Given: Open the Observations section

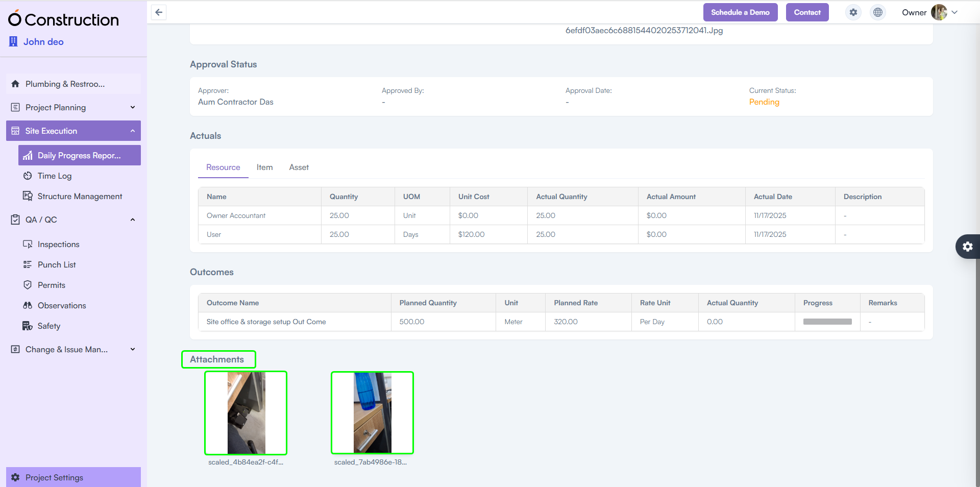Looking at the screenshot, I should 62,305.
